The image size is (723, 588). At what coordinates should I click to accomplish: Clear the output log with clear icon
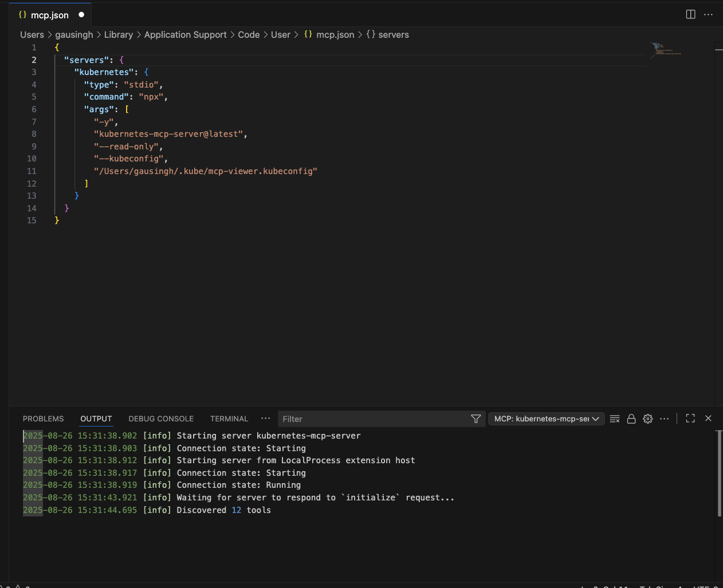pos(615,419)
